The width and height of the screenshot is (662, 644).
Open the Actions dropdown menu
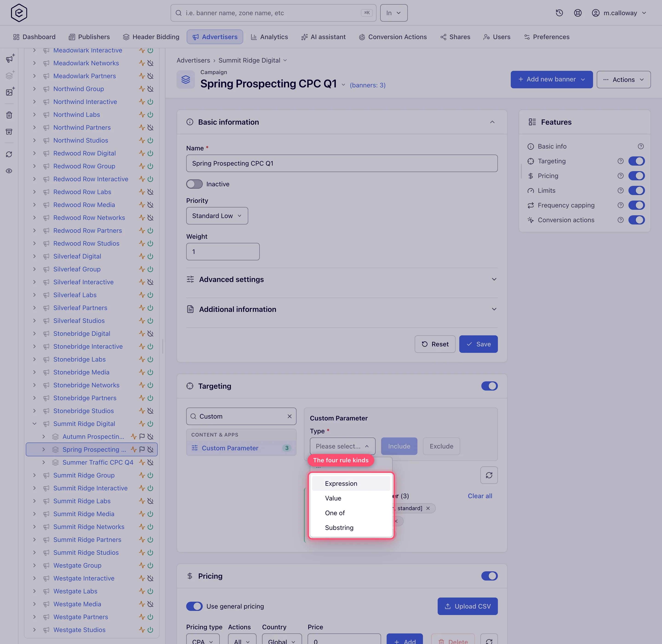tap(623, 80)
